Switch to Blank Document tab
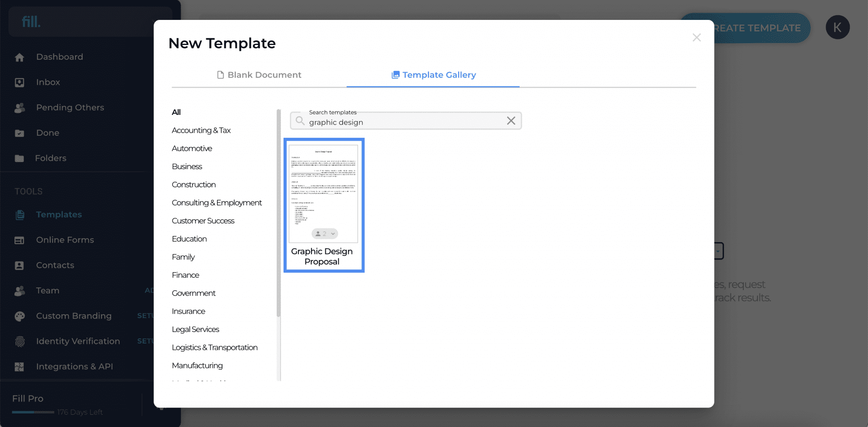Screen dimensions: 868x427 click(259, 75)
